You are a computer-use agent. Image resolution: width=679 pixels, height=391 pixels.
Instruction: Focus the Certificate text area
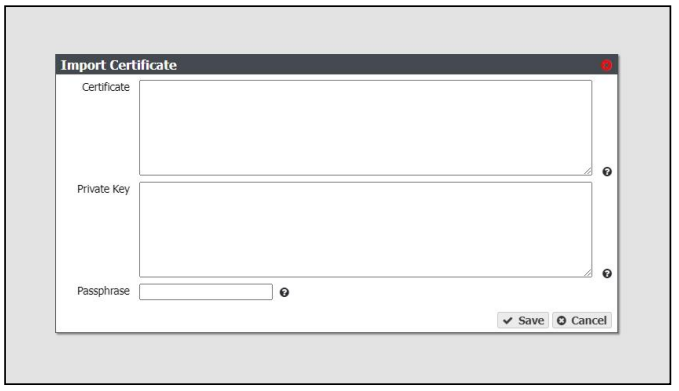(x=365, y=128)
